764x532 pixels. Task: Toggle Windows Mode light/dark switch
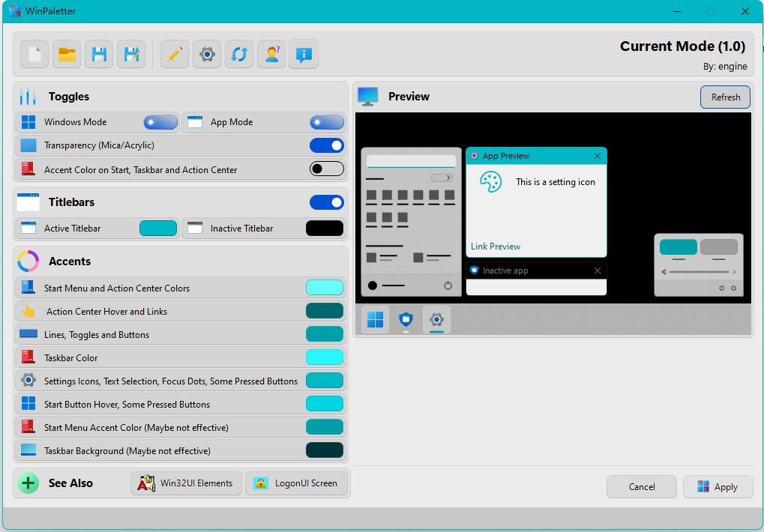[x=160, y=122]
